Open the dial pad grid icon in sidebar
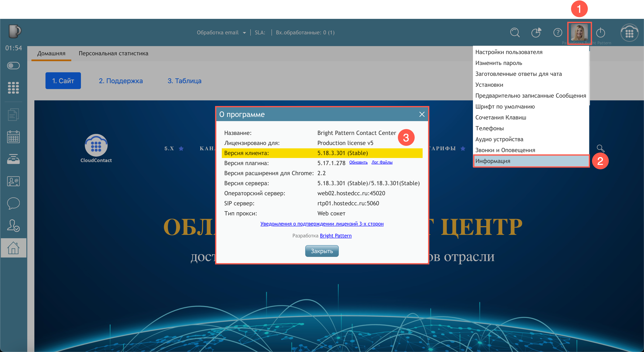 [13, 88]
